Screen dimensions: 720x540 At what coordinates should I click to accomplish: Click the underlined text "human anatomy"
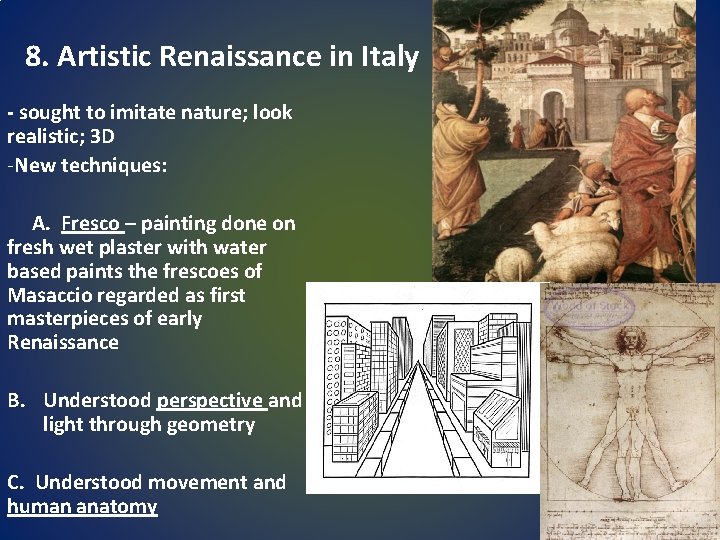click(82, 506)
